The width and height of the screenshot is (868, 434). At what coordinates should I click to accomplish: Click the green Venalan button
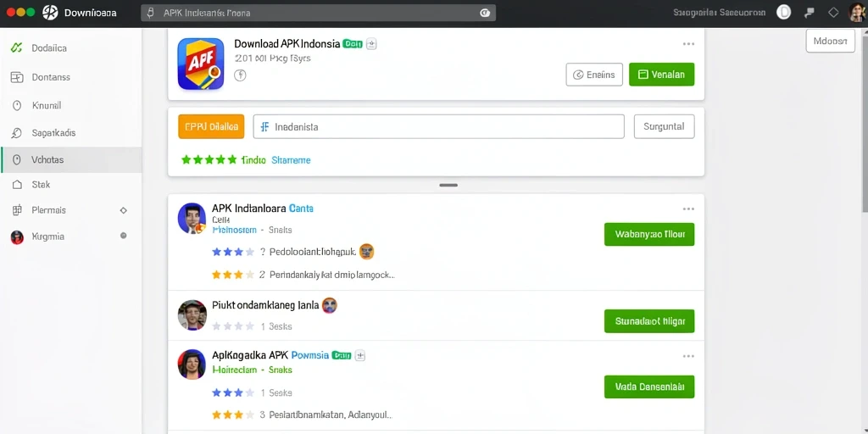point(661,75)
